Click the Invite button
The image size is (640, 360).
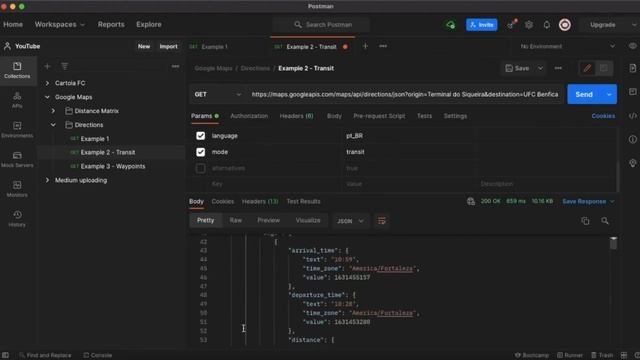482,25
